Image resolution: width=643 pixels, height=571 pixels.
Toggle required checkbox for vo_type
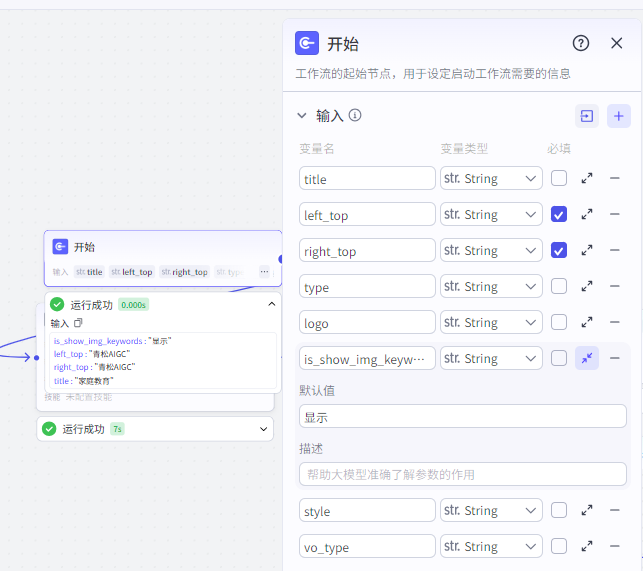[559, 546]
